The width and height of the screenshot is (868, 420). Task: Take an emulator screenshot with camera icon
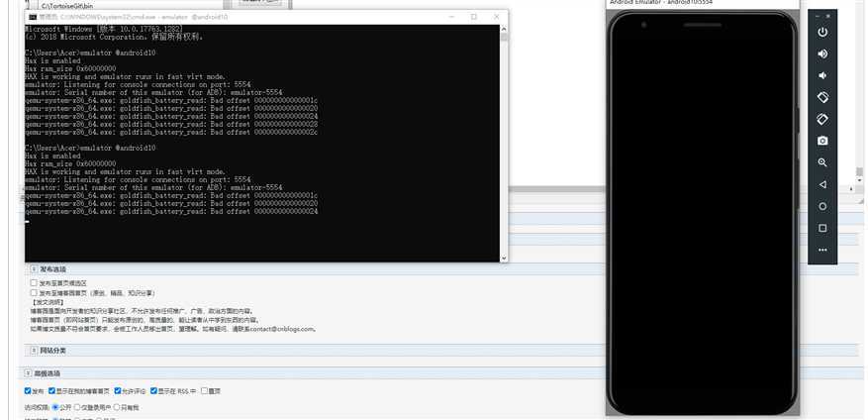click(x=822, y=141)
